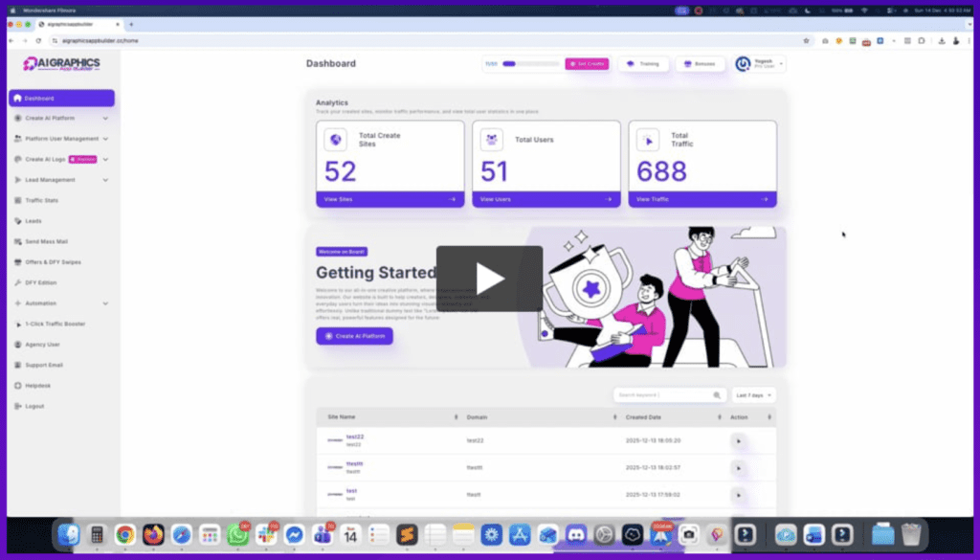Click the Training button in header
Viewport: 980px width, 560px height.
(x=642, y=64)
